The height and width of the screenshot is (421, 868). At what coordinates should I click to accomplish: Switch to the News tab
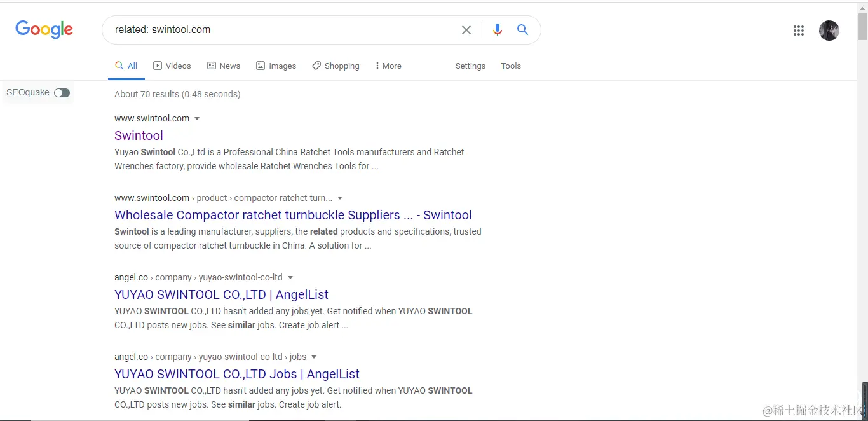[224, 66]
